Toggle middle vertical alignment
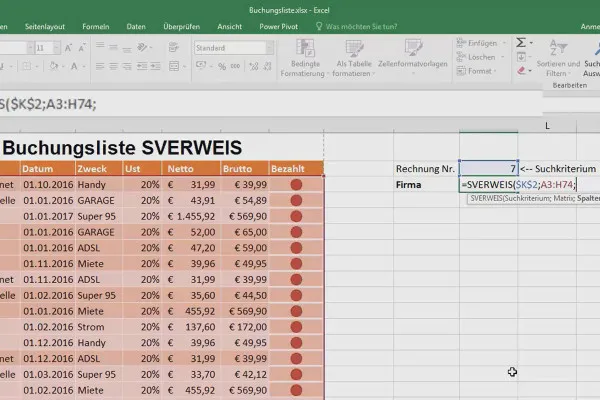 (113, 47)
